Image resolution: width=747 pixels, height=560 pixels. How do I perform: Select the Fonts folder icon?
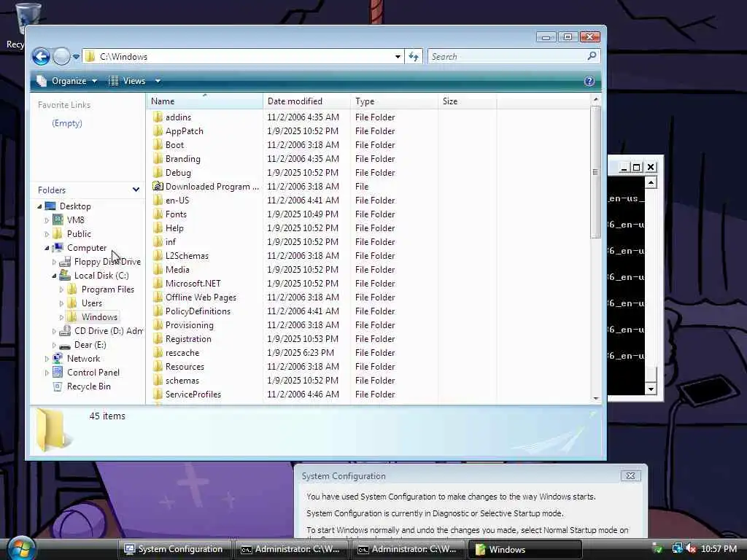click(x=158, y=214)
